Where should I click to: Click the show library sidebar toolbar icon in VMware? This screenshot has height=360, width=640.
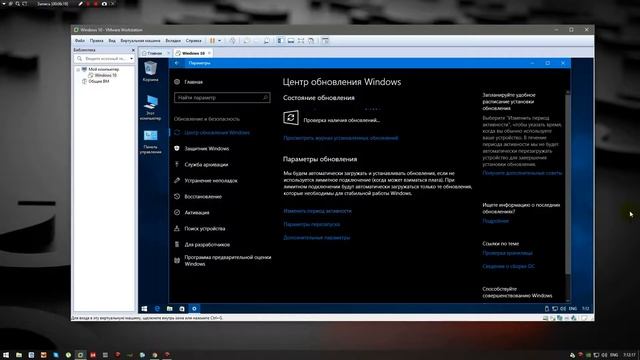pyautogui.click(x=280, y=41)
